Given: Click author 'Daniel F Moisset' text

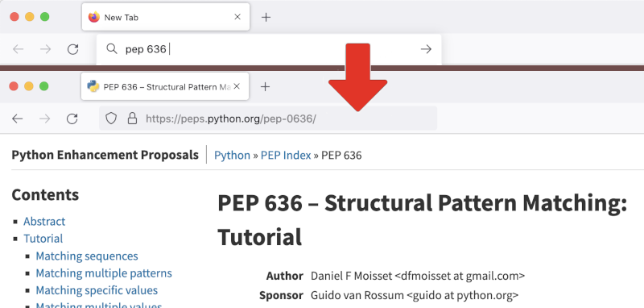Looking at the screenshot, I should 352,276.
